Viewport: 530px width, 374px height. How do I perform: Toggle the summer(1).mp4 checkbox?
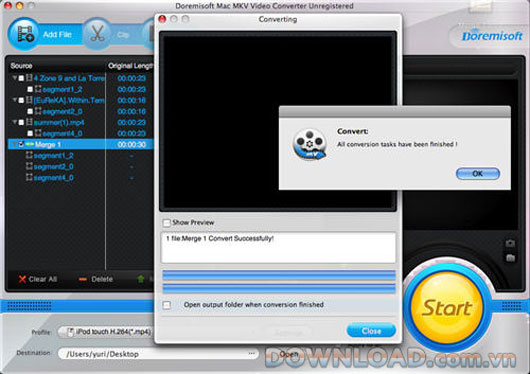coord(21,122)
